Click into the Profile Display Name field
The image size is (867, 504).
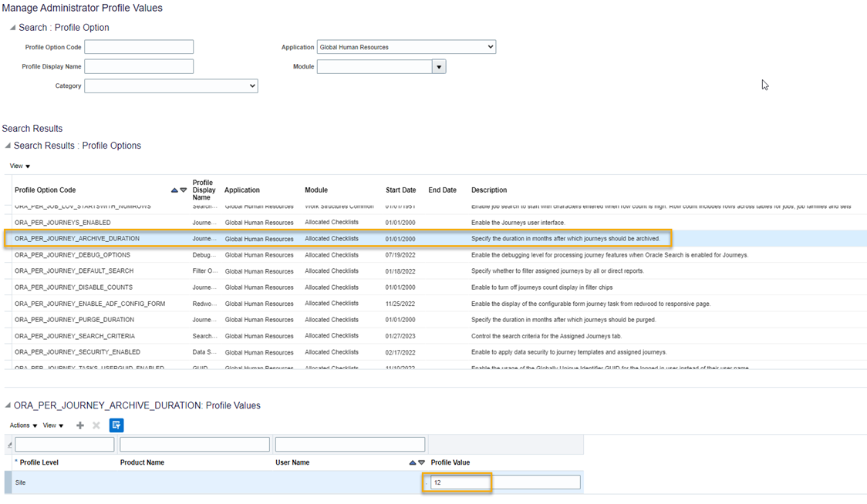point(139,66)
